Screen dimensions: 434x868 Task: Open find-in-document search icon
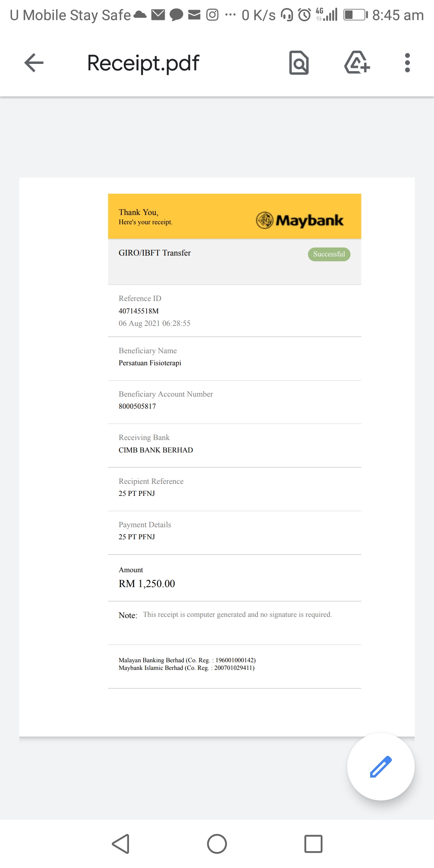pos(299,63)
